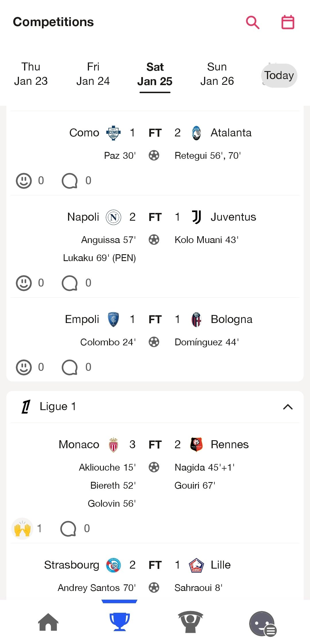Image resolution: width=310 pixels, height=644 pixels.
Task: Go to the Home tab icon
Action: [x=48, y=622]
